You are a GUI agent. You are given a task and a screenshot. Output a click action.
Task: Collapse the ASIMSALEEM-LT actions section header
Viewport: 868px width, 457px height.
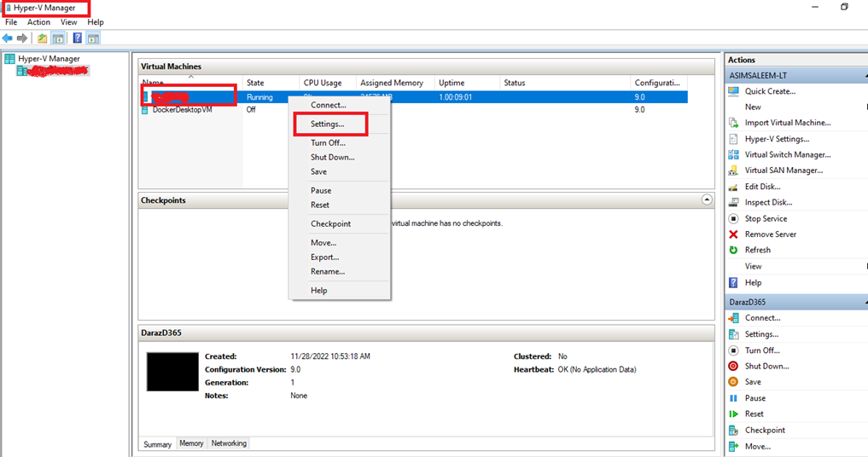(865, 75)
